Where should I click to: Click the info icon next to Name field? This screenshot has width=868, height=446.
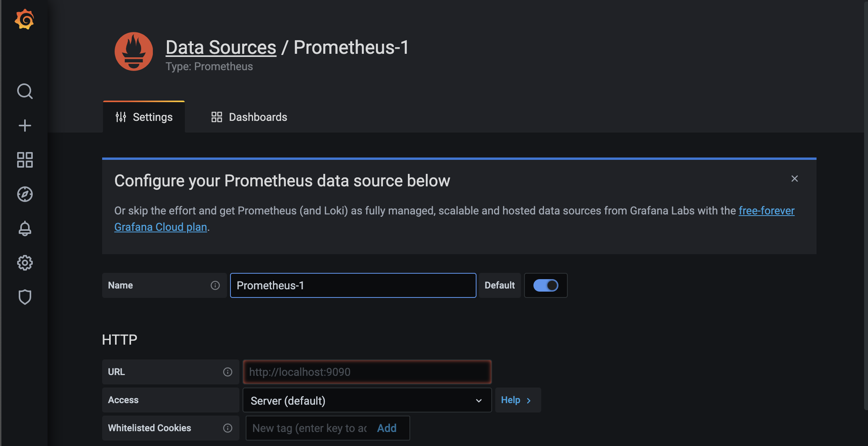coord(215,285)
